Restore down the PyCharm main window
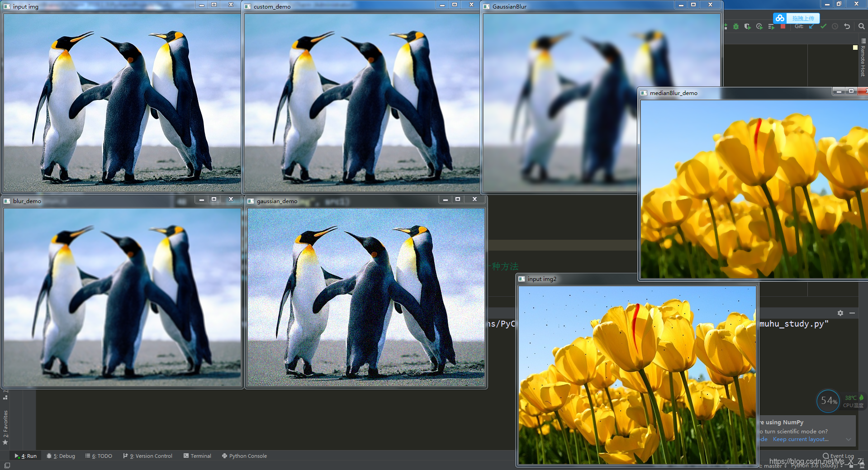This screenshot has height=470, width=868. point(839,4)
